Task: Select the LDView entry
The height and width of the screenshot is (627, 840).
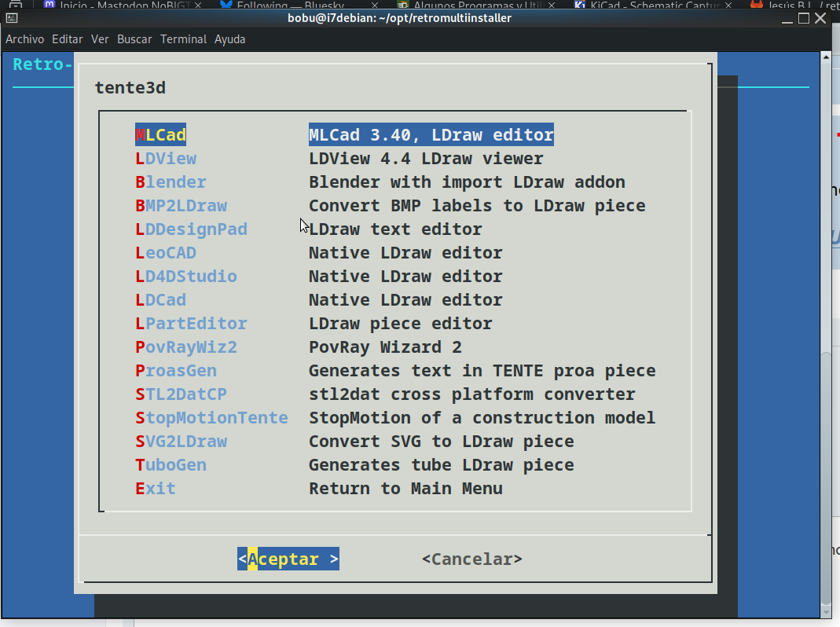Action: (166, 159)
